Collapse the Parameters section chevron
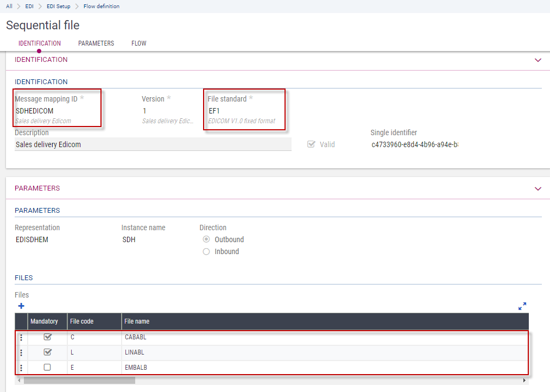This screenshot has width=550, height=392. [x=538, y=188]
